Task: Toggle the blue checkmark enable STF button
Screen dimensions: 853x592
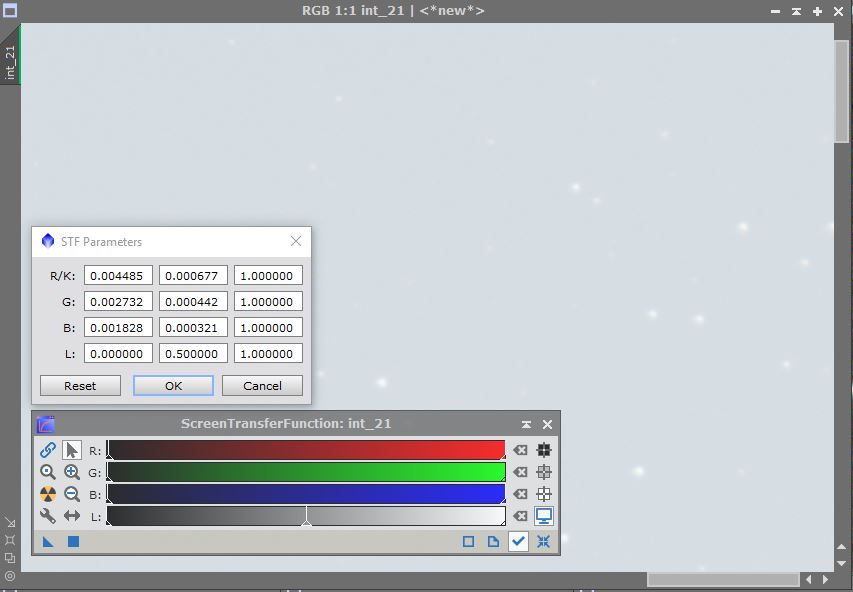Action: click(x=518, y=541)
